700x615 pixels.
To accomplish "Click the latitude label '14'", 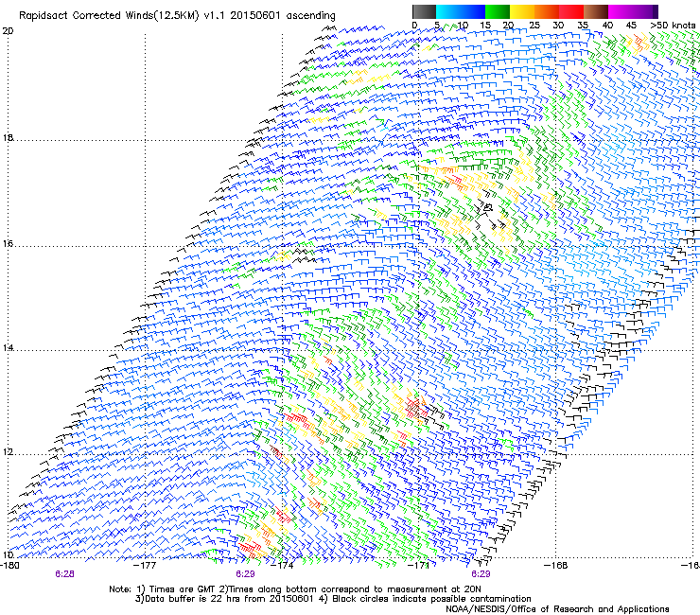I will [x=8, y=348].
